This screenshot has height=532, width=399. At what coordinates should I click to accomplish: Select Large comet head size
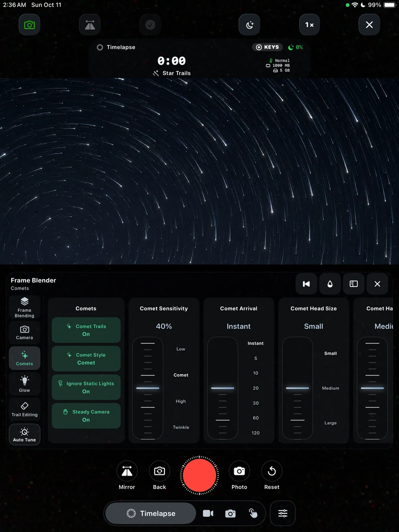pos(330,423)
